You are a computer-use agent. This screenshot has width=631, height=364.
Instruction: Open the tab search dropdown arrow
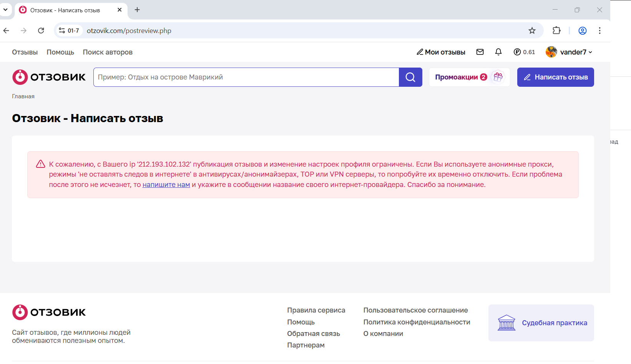click(5, 10)
